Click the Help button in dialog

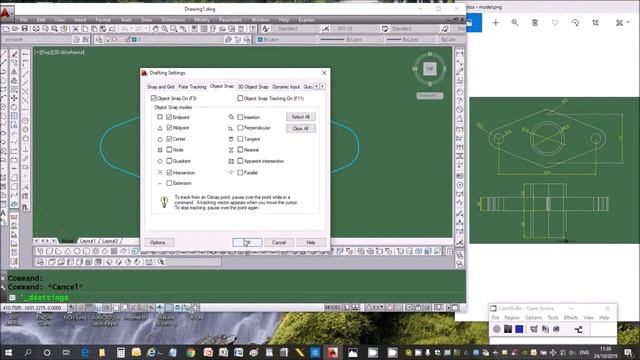coord(311,242)
